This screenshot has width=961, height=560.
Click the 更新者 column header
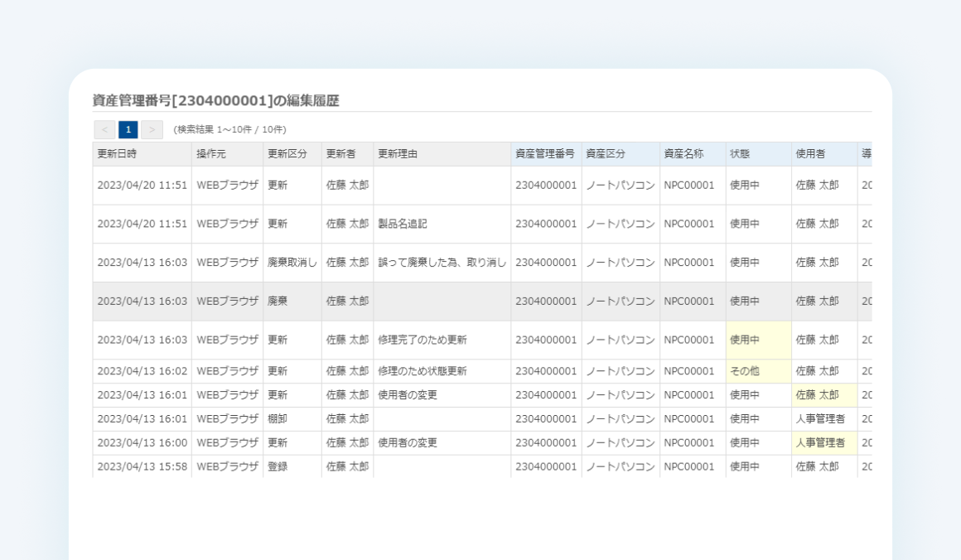pyautogui.click(x=347, y=154)
